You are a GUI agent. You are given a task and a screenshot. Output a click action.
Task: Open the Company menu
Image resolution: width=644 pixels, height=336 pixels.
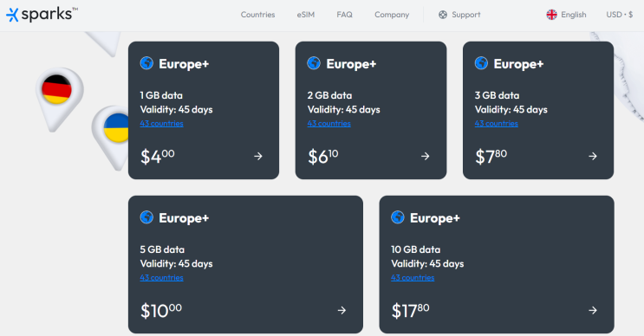coord(392,15)
